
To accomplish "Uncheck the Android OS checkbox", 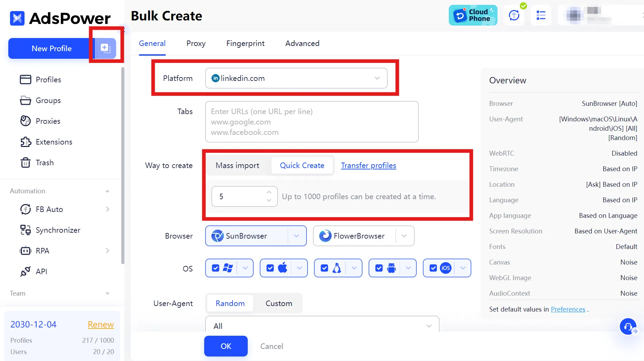I will [379, 268].
